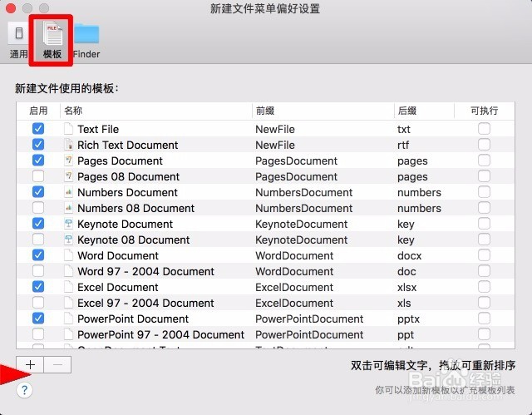Click the Pages 08 Document file icon
The height and width of the screenshot is (415, 532).
68,176
